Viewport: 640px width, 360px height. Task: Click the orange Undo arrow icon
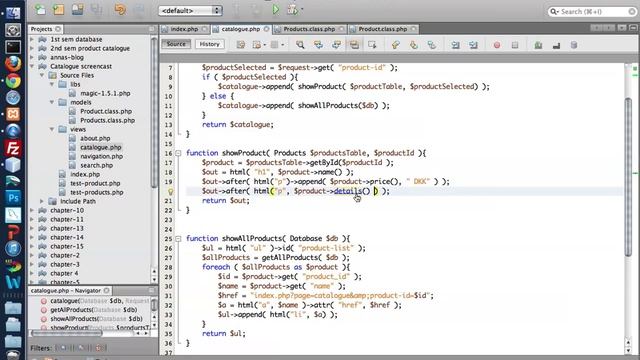[120, 9]
